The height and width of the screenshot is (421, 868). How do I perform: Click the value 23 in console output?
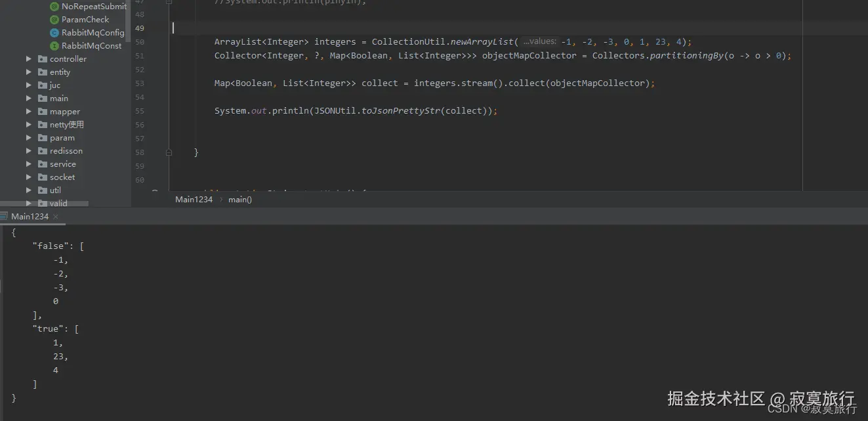point(59,356)
